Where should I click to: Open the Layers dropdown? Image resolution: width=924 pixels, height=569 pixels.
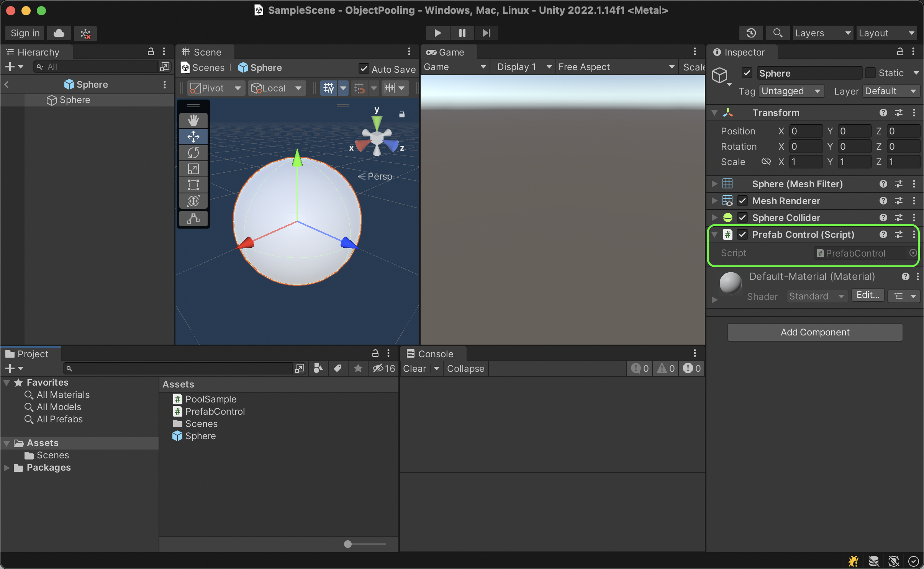[x=822, y=33]
